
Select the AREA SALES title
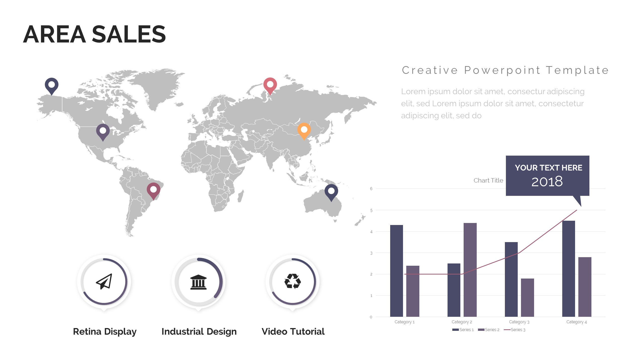(x=94, y=34)
